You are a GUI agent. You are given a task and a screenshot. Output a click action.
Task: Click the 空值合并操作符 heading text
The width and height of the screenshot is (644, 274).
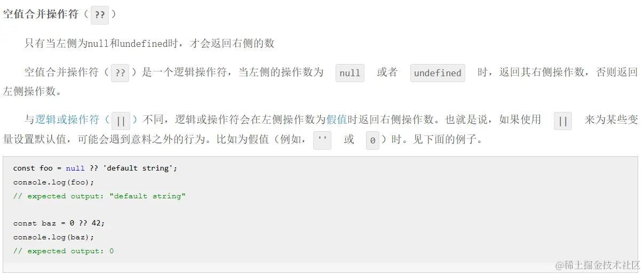pyautogui.click(x=41, y=14)
